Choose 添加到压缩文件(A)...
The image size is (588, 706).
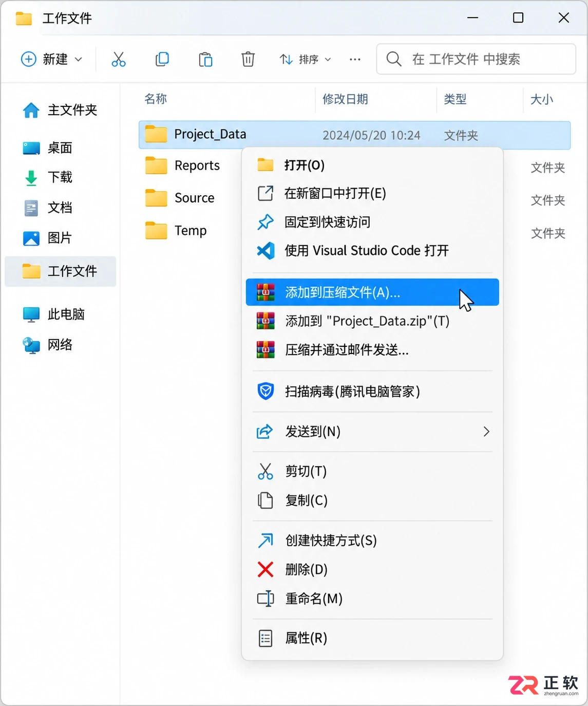[x=372, y=292]
